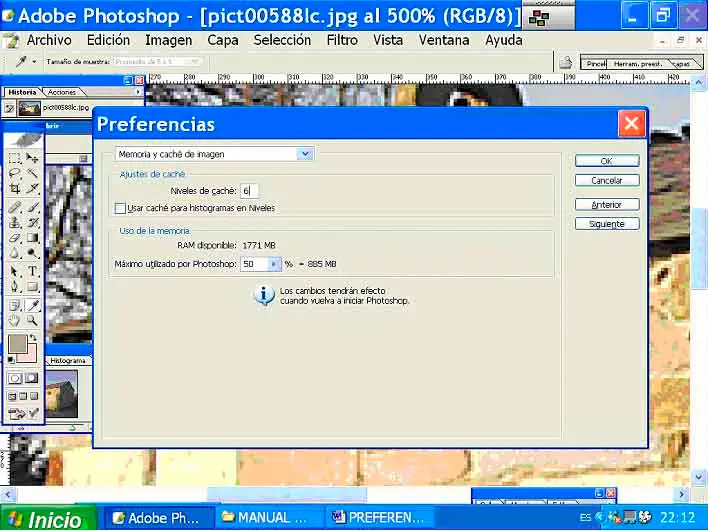Click OK in Preferencias dialog
This screenshot has width=708, height=531.
(x=607, y=161)
